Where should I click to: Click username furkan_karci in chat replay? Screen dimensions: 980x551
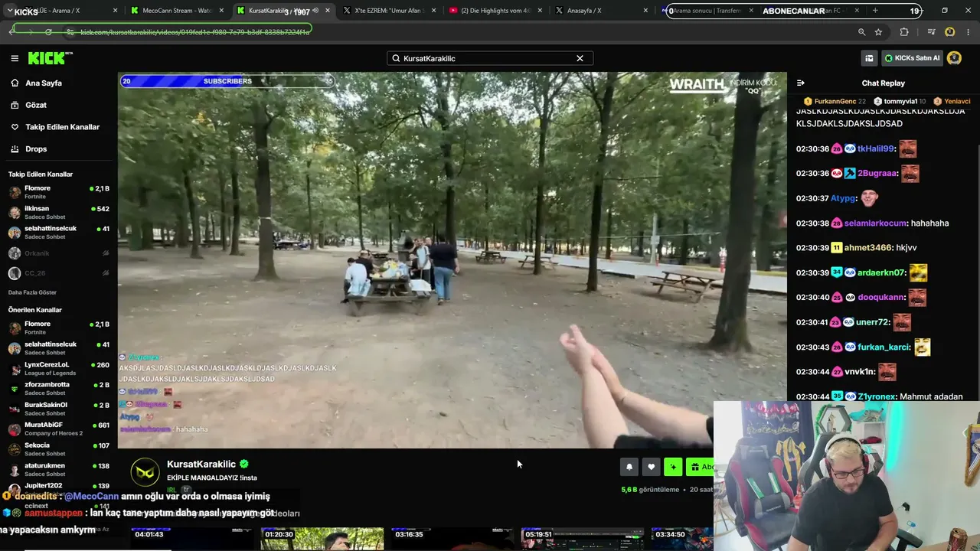(884, 347)
